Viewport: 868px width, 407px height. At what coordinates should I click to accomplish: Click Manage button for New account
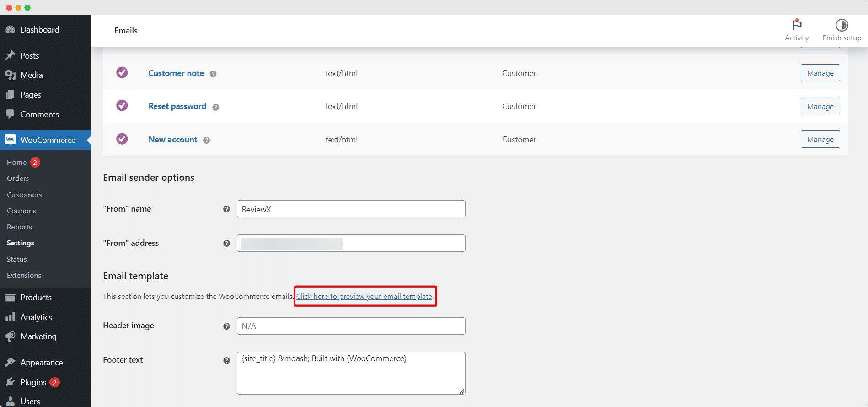tap(820, 139)
